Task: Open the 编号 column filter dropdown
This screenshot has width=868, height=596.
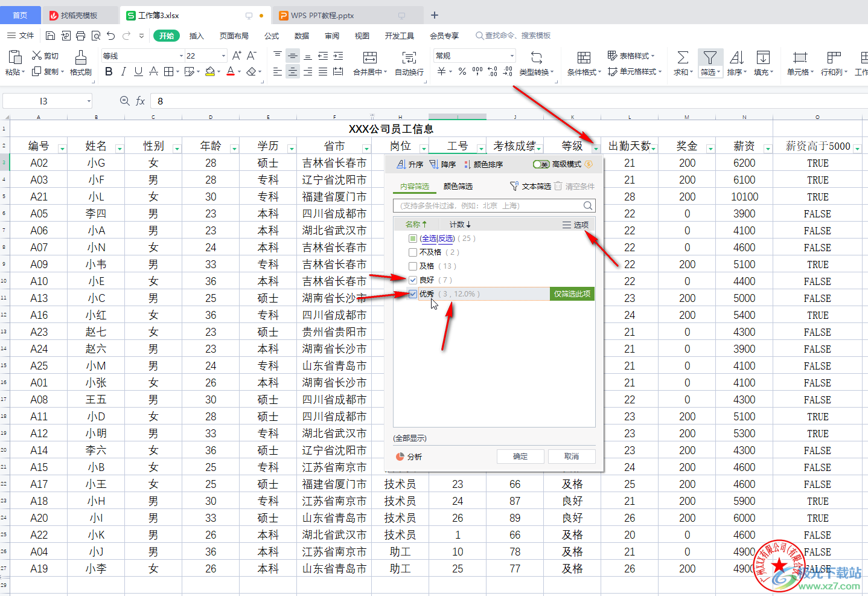Action: (62, 149)
